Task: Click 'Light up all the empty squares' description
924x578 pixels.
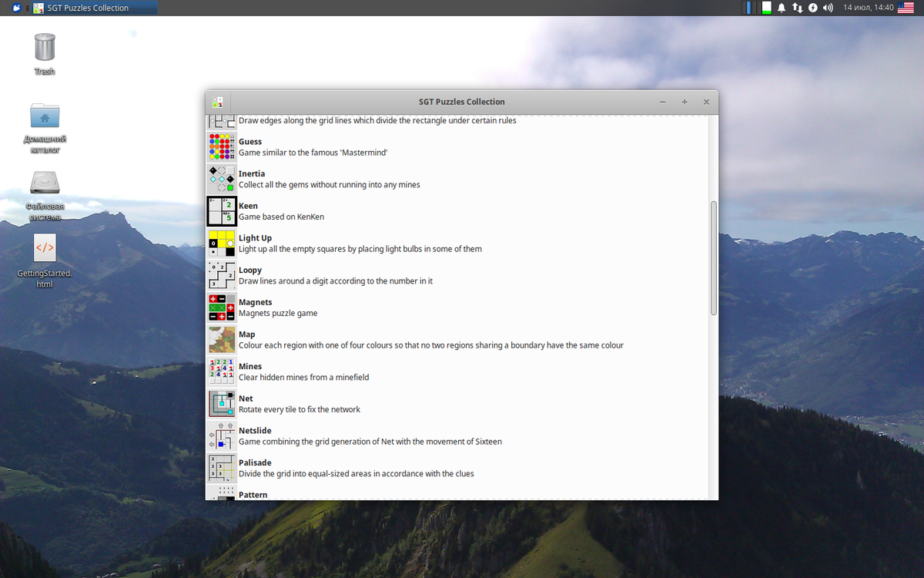Action: point(360,249)
